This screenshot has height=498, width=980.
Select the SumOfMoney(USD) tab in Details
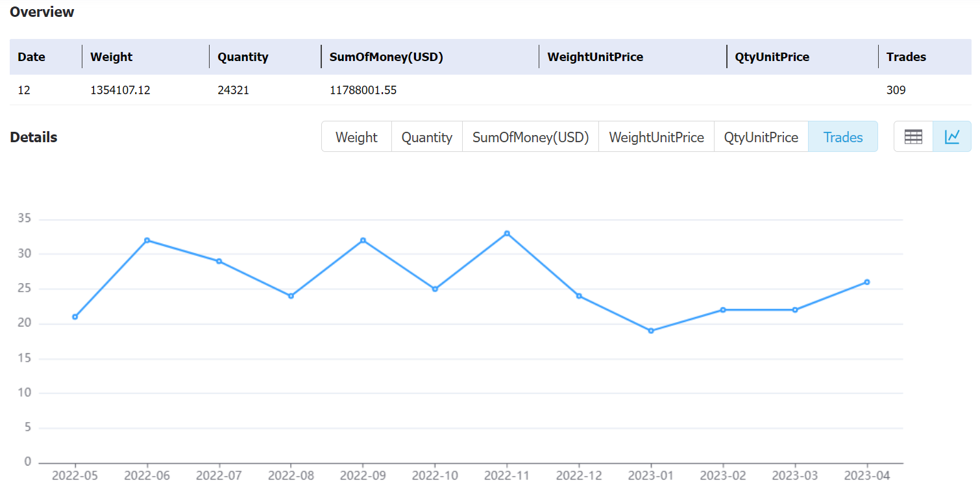coord(530,137)
